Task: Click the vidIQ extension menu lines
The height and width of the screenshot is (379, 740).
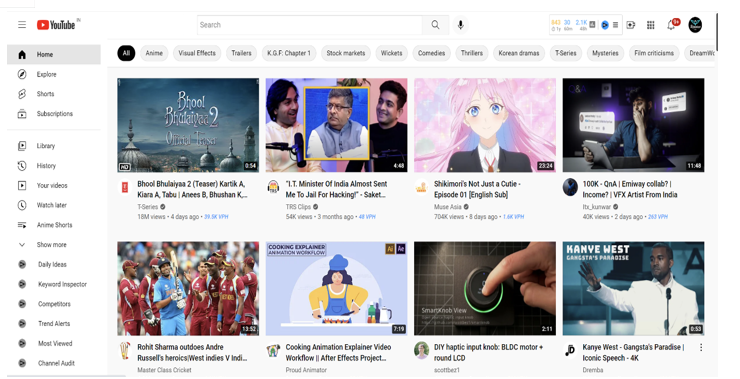Action: click(x=615, y=25)
